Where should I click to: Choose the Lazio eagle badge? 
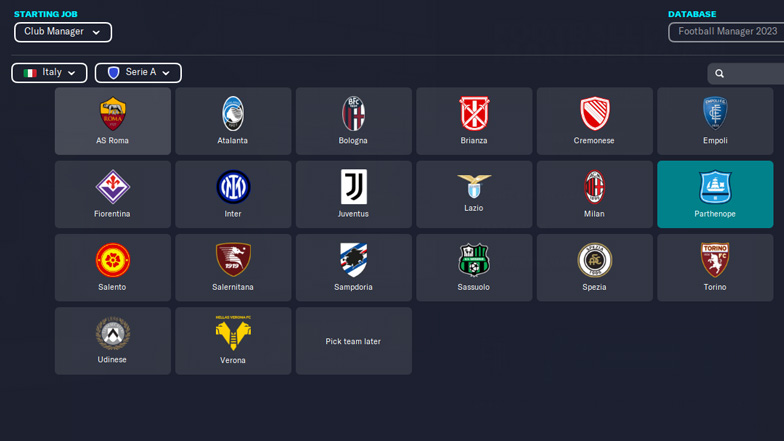point(474,186)
